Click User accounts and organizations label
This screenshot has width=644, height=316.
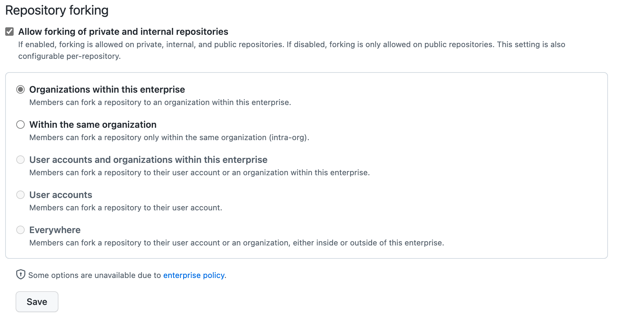click(x=148, y=160)
